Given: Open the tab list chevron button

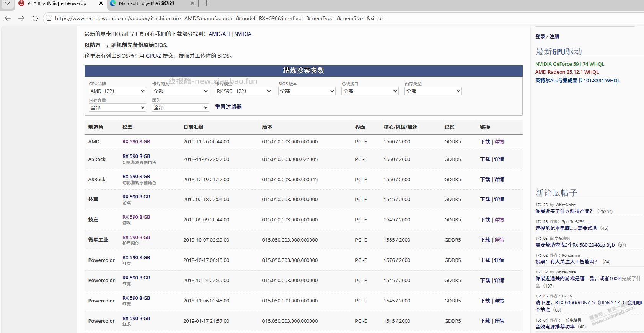Looking at the screenshot, I should tap(8, 3).
